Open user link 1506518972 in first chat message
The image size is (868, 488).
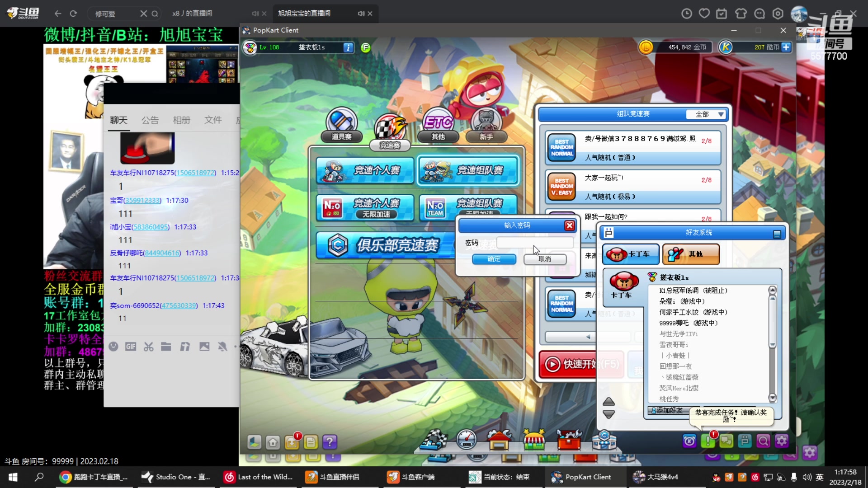tap(195, 173)
